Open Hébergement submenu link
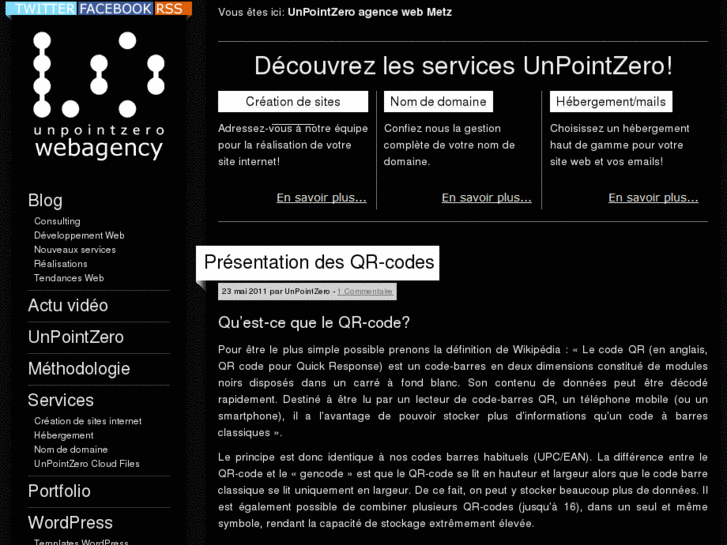This screenshot has height=545, width=727. click(x=64, y=436)
